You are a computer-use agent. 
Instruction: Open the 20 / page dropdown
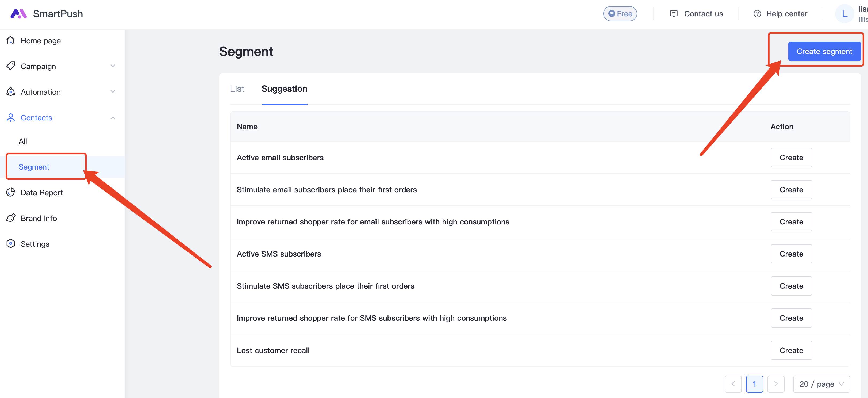click(x=821, y=384)
